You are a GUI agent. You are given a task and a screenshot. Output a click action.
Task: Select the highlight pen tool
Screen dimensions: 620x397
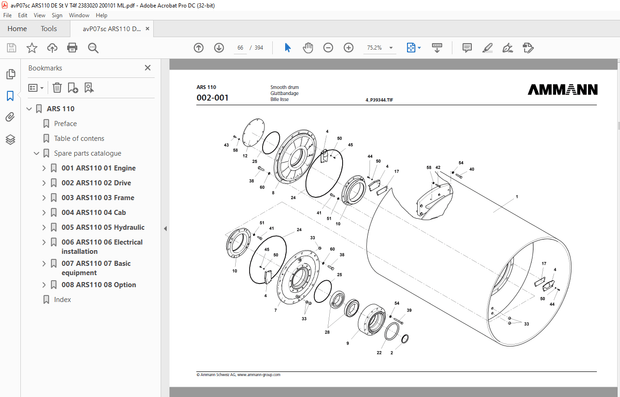pos(488,48)
